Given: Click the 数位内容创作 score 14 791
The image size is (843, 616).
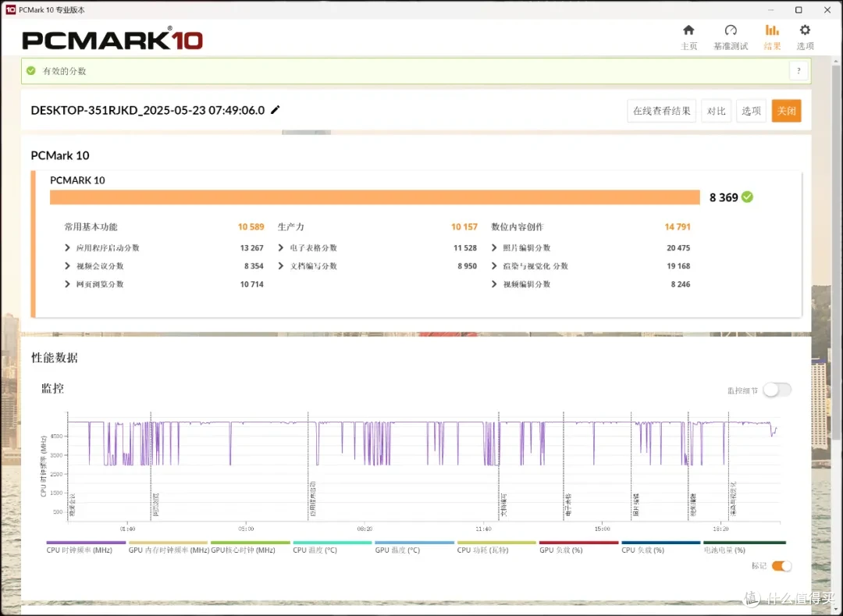Looking at the screenshot, I should tap(678, 227).
